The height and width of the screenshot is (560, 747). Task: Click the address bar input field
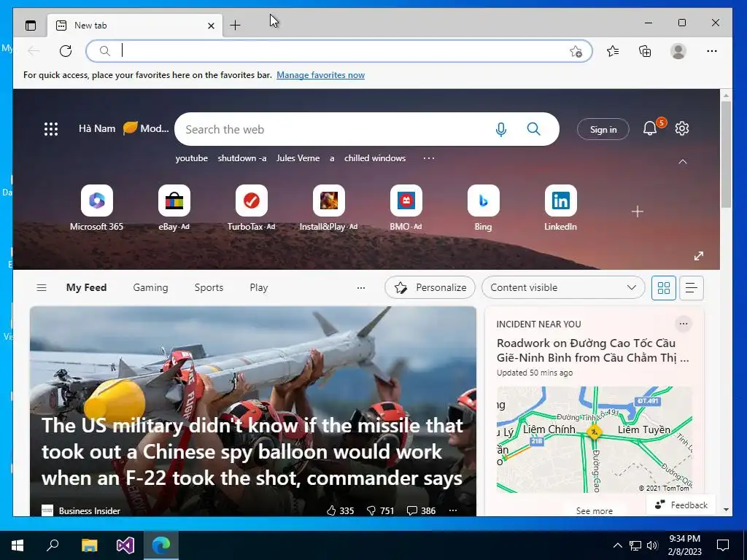pos(339,51)
